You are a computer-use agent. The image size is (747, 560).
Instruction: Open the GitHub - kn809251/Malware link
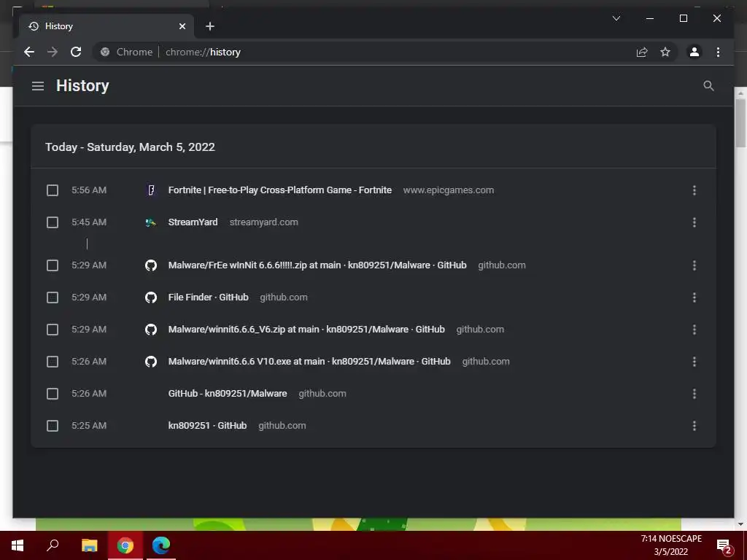click(x=228, y=393)
